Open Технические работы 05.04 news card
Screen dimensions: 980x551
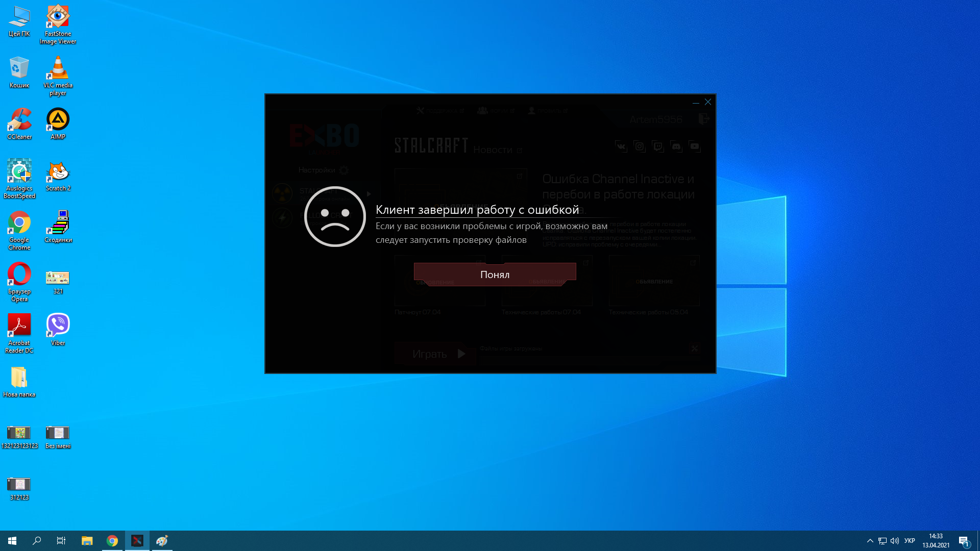(x=654, y=286)
